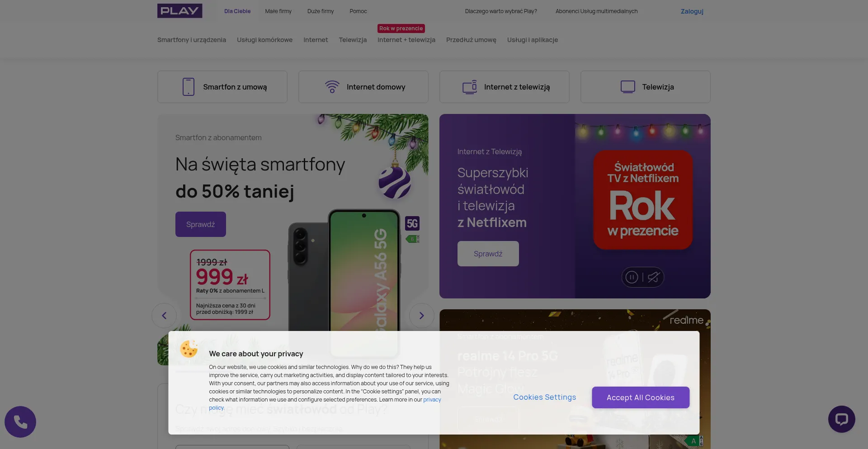This screenshot has height=449, width=868.
Task: Open Internet z telewizją shortcut tile
Action: pyautogui.click(x=505, y=87)
